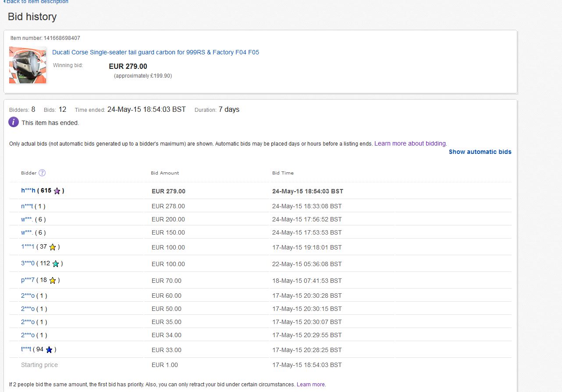Viewport: 562px width, 392px height.
Task: Click the help icon next to Bidder
Action: click(x=42, y=173)
